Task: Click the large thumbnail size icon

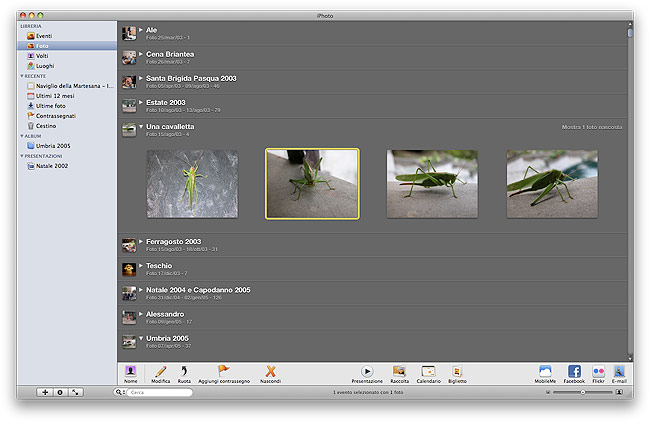Action: tap(619, 392)
